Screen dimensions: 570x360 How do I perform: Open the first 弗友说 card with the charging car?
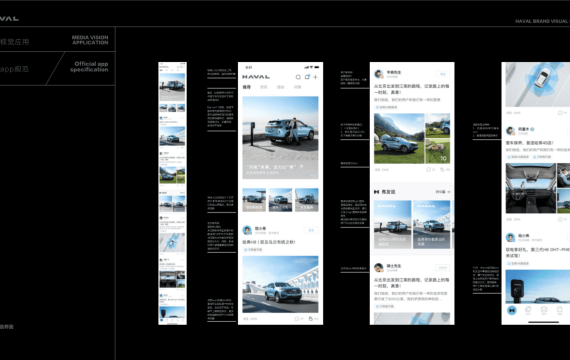click(393, 225)
